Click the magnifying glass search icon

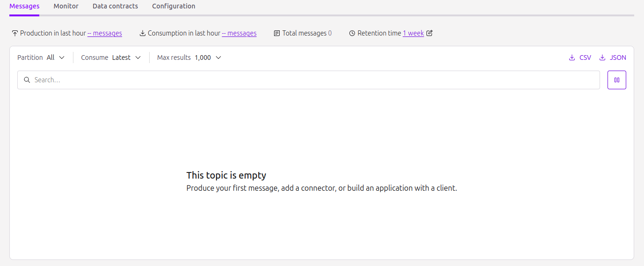pos(27,80)
